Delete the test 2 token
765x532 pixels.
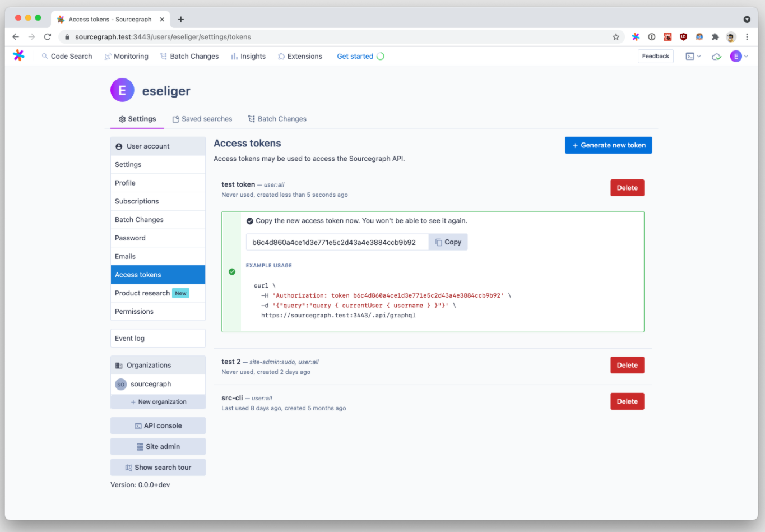[627, 366]
